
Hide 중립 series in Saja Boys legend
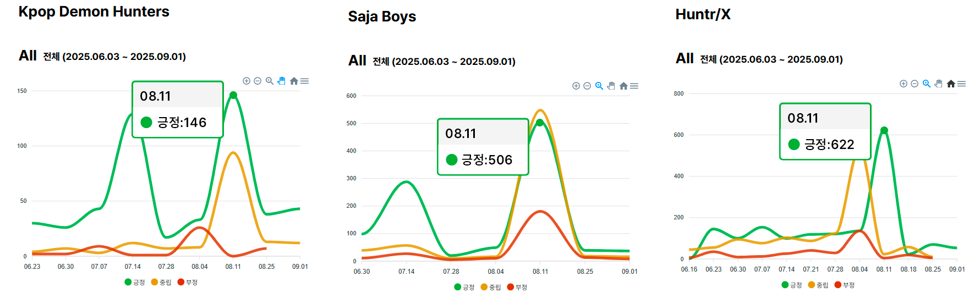point(491,287)
